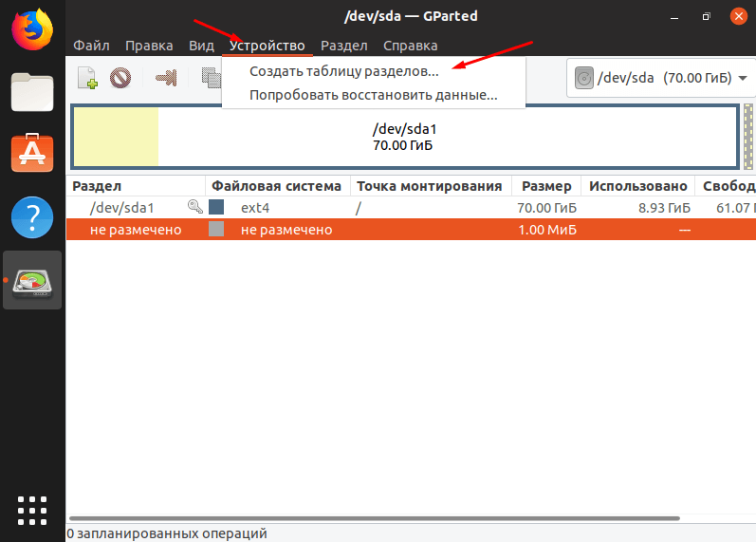This screenshot has height=542, width=756.
Task: Click 0 запланированных операций status text
Action: click(167, 533)
